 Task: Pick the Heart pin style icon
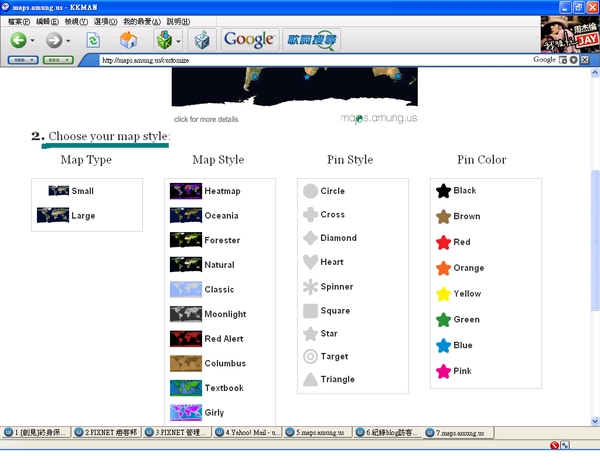310,262
